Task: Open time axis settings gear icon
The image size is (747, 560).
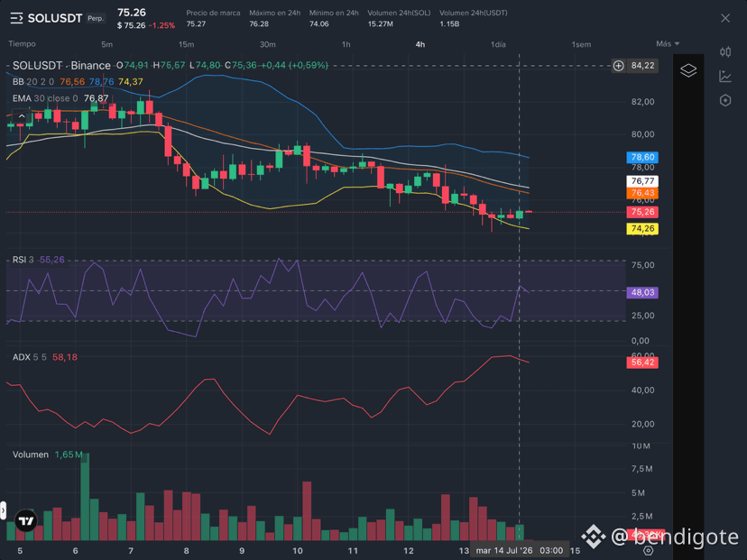Action: tap(648, 550)
